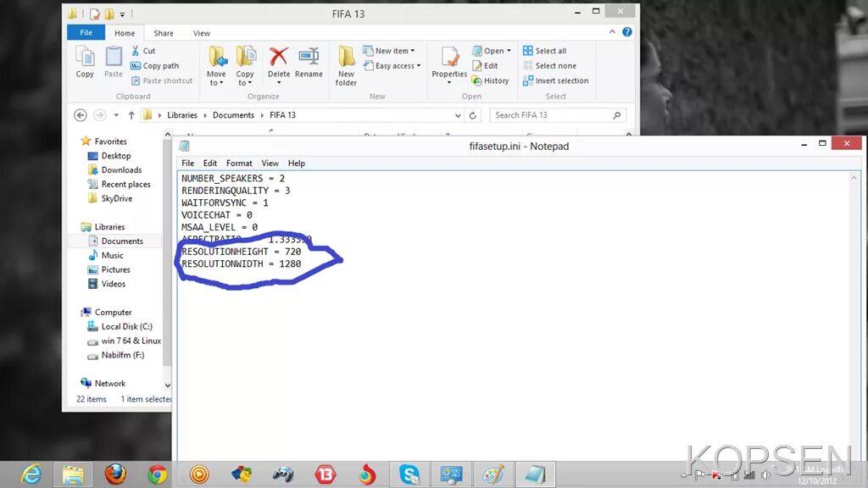Select Videos library in the navigation pane
This screenshot has width=868, height=488.
(113, 284)
